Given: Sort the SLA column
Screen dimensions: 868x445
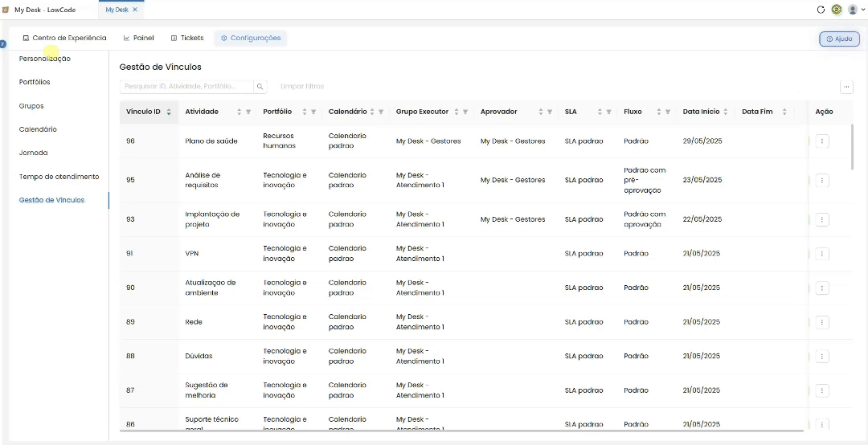Looking at the screenshot, I should click(600, 112).
